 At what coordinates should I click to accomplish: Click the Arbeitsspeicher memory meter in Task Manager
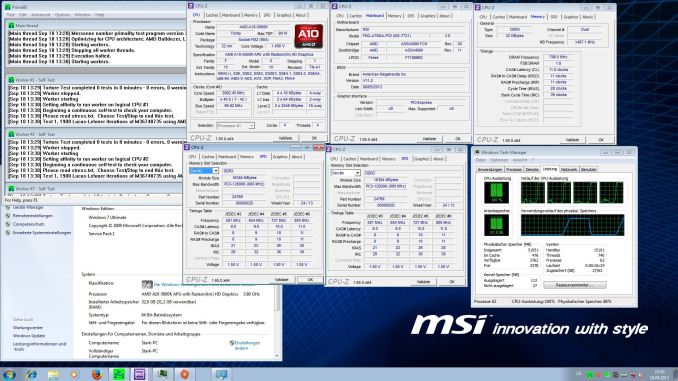pyautogui.click(x=496, y=225)
